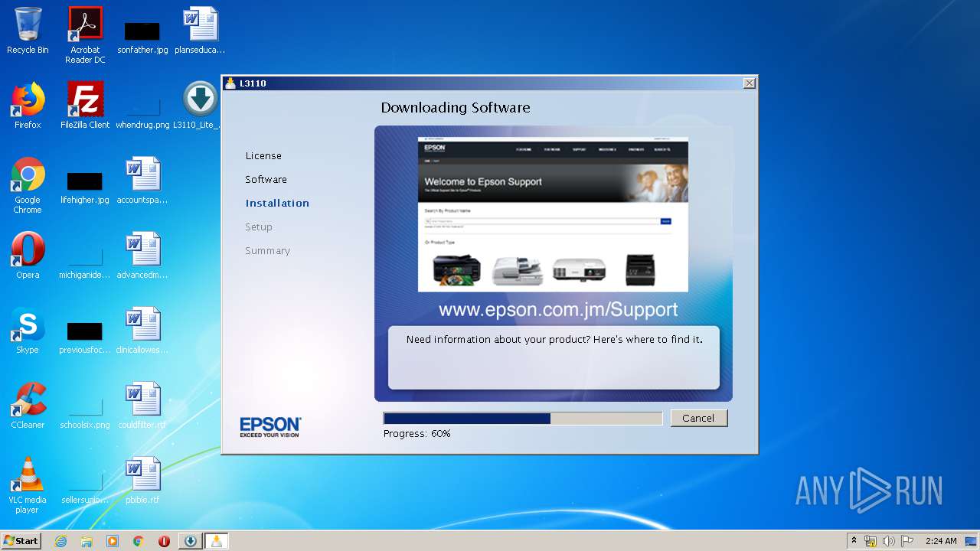The height and width of the screenshot is (551, 980).
Task: Launch Skype desktop shortcut
Action: click(x=28, y=331)
